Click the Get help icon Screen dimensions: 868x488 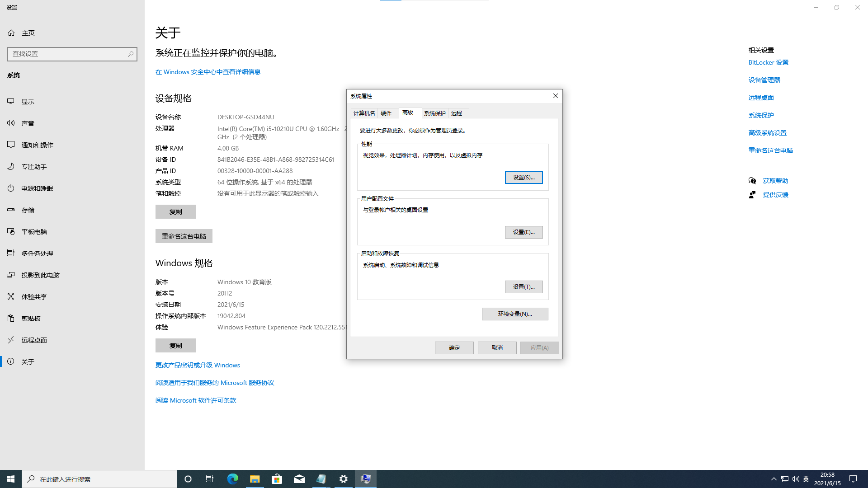pos(752,181)
